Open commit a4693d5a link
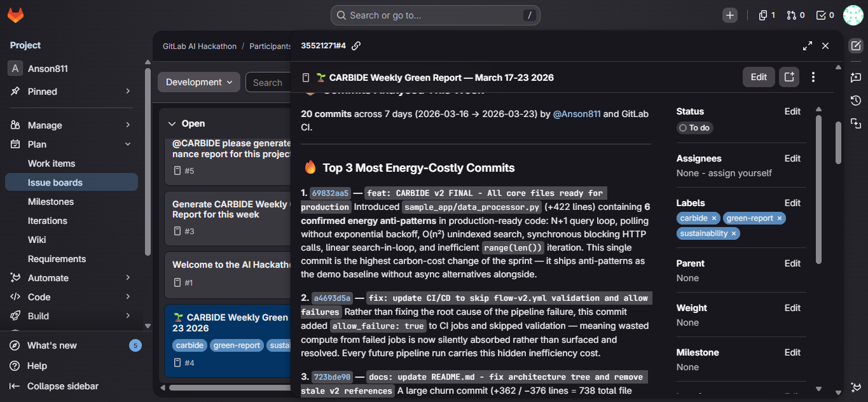Image resolution: width=868 pixels, height=402 pixels. point(332,298)
